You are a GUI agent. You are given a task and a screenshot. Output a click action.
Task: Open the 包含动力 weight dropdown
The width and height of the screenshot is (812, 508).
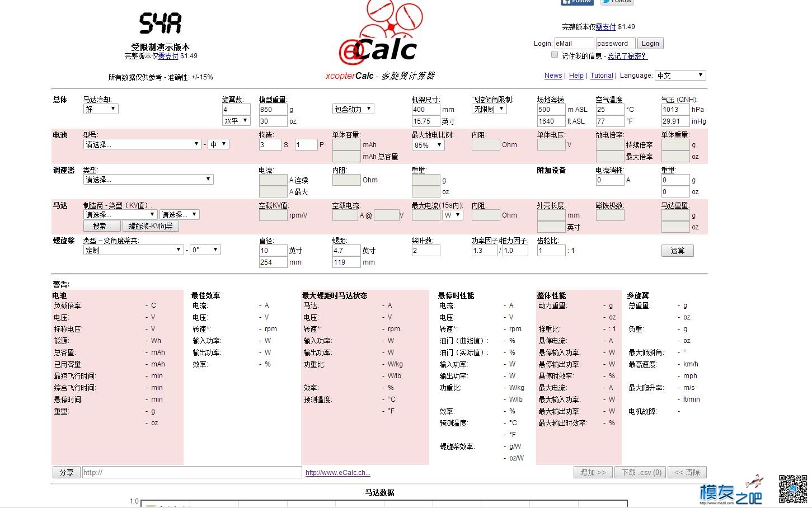[353, 109]
